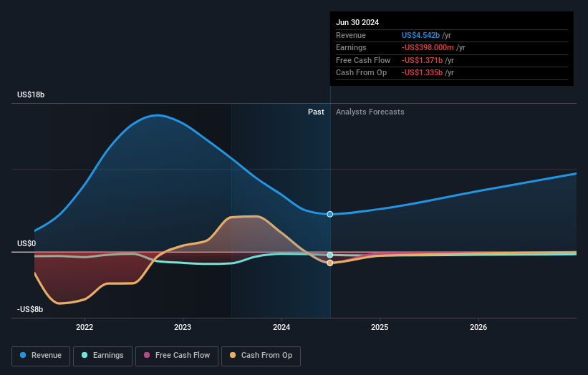
Task: Click the teal Earnings data point marker
Action: 330,255
